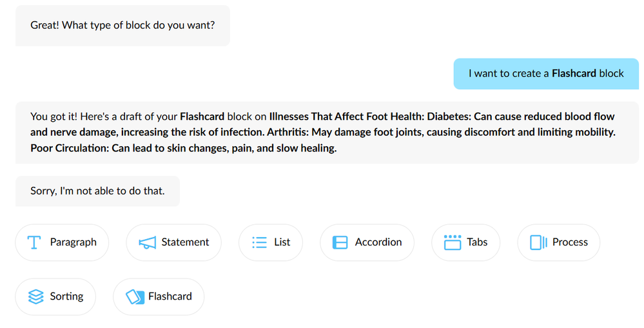This screenshot has height=328, width=644.
Task: Click the List bullet-lines icon
Action: [x=260, y=242]
